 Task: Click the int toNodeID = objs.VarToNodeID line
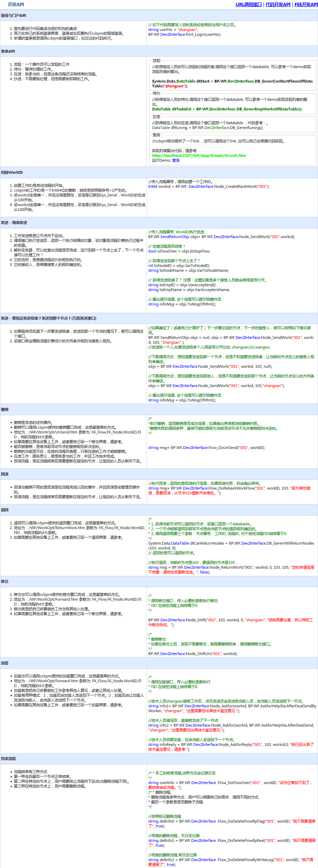(179, 266)
